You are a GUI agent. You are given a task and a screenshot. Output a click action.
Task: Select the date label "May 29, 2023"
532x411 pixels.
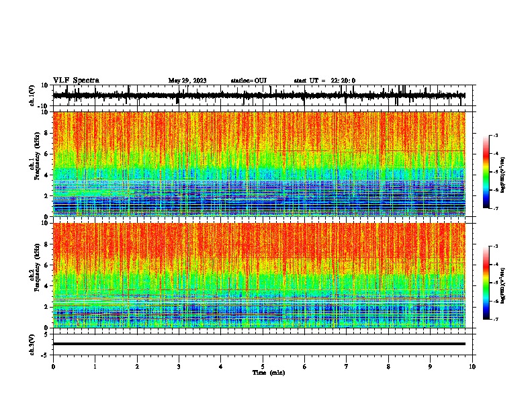[187, 81]
